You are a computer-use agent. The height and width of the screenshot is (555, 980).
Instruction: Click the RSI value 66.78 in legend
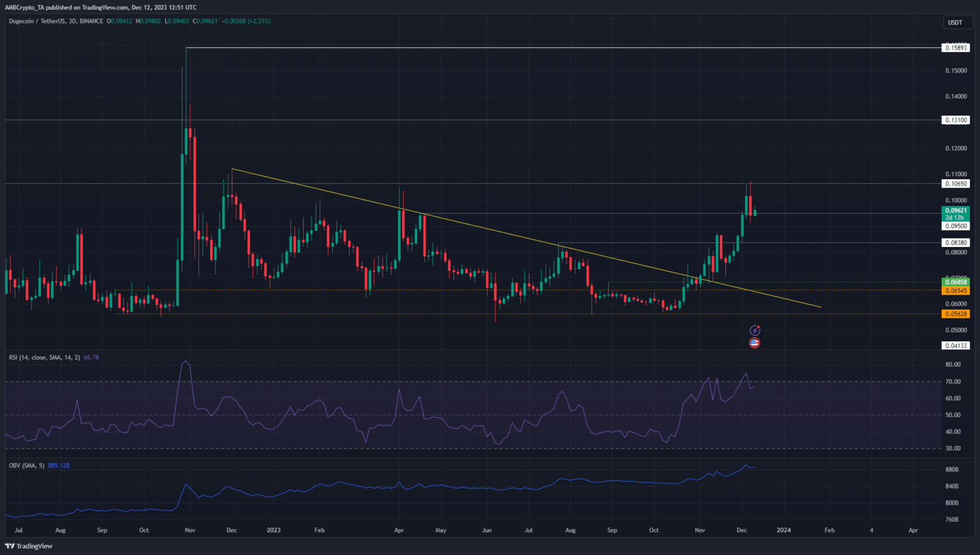(x=91, y=357)
